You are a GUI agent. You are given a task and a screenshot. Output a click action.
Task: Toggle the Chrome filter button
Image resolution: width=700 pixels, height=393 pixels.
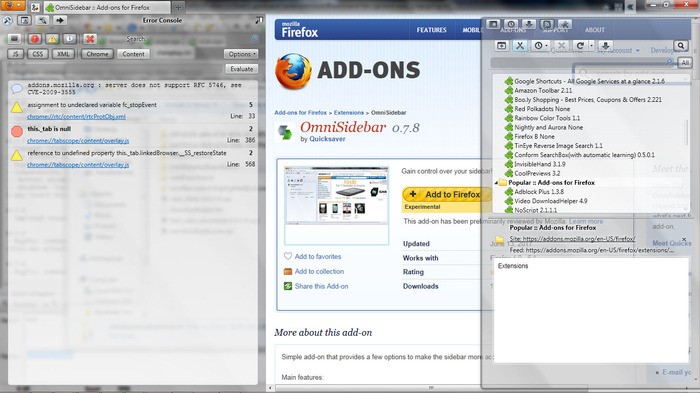tap(97, 54)
